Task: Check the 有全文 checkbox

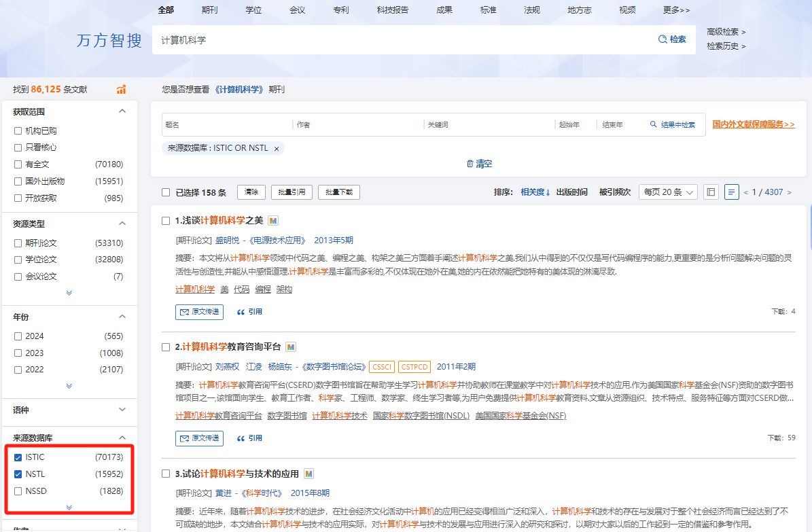Action: click(x=18, y=164)
